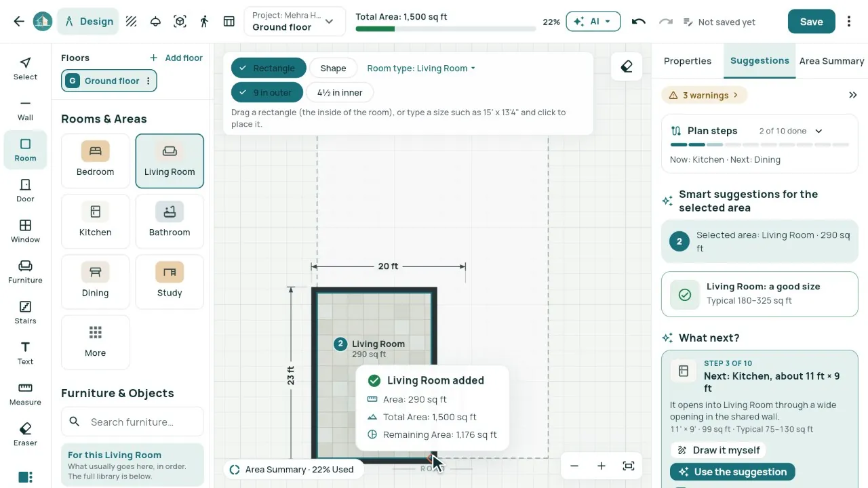Open the Suggestions tab
Viewport: 868px width, 488px height.
(759, 61)
